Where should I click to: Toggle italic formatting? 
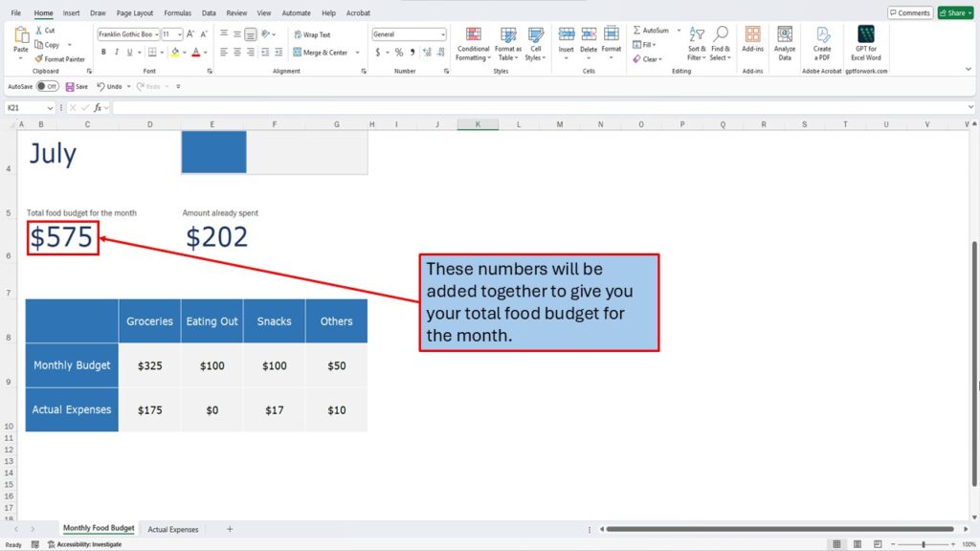click(117, 53)
